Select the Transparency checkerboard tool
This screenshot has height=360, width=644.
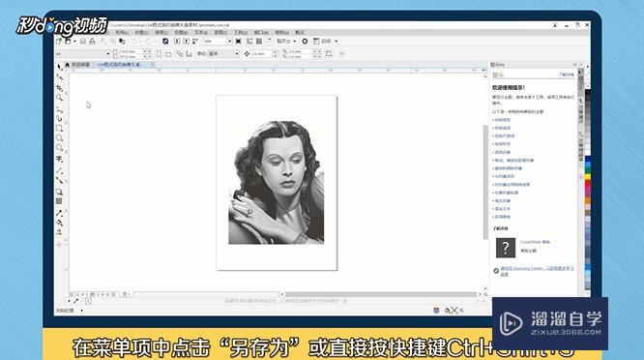(59, 201)
